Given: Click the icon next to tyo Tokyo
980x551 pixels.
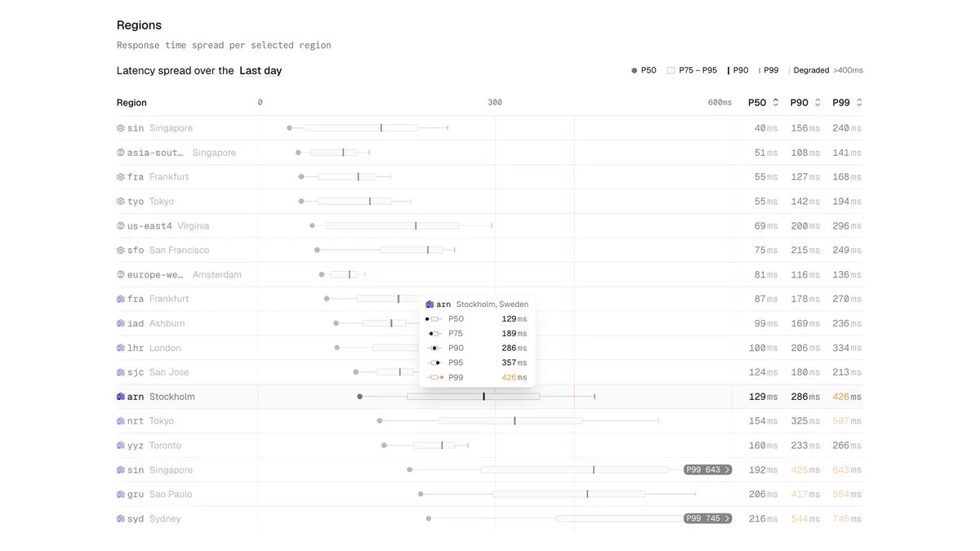Looking at the screenshot, I should point(121,202).
